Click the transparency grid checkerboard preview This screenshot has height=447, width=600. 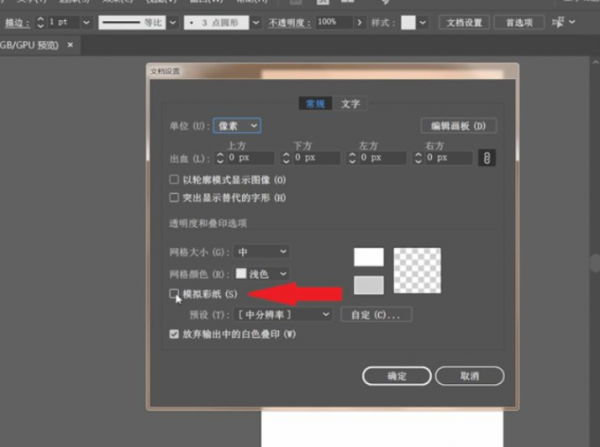point(417,271)
